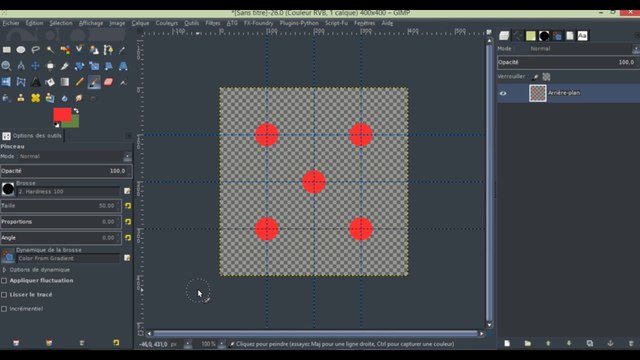640x360 pixels.
Task: Select the Clone stamp tool
Action: (x=21, y=98)
